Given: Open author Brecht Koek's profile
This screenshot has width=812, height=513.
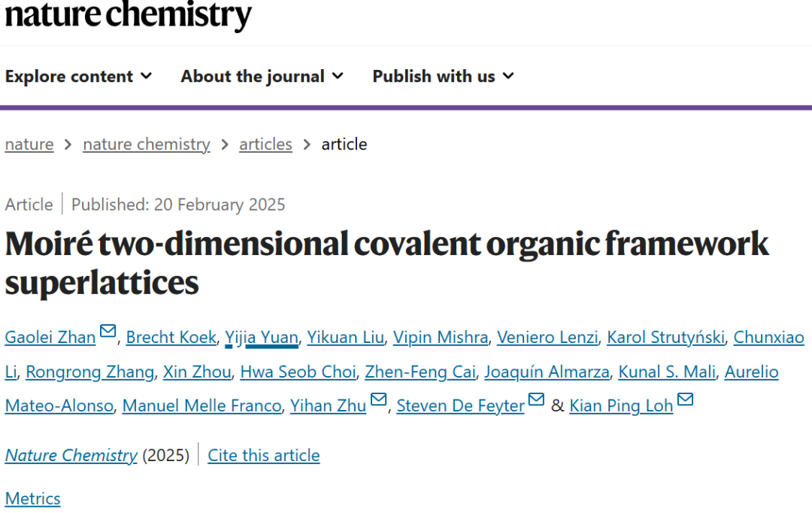Looking at the screenshot, I should [171, 337].
